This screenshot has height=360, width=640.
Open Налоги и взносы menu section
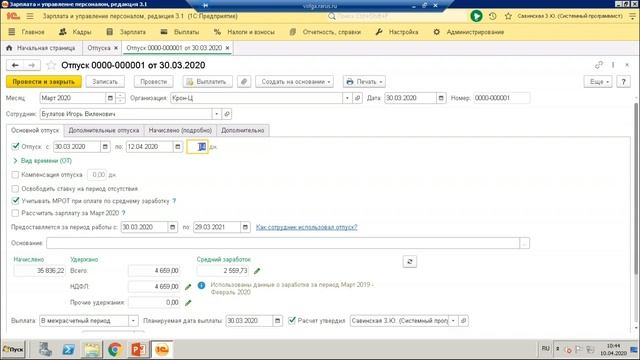[x=244, y=32]
